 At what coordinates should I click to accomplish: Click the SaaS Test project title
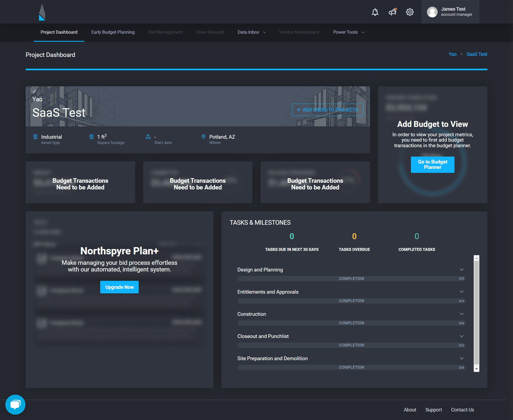coord(59,112)
